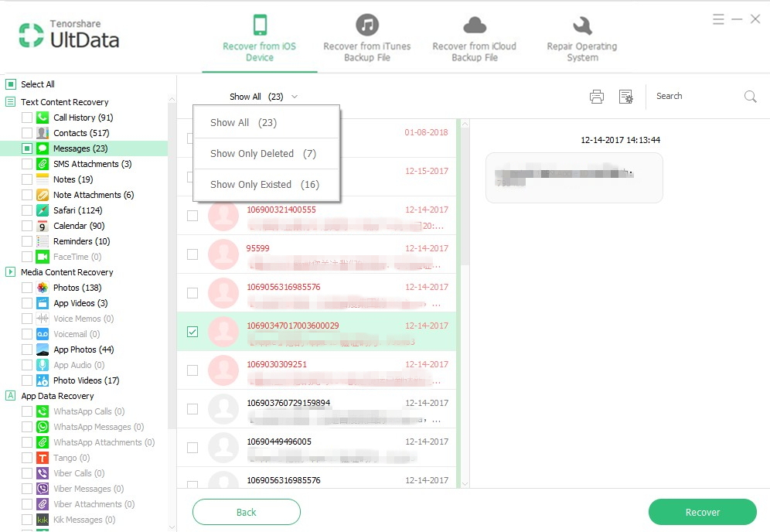The height and width of the screenshot is (532, 770).
Task: Click the Note Attachments icon
Action: coord(43,195)
